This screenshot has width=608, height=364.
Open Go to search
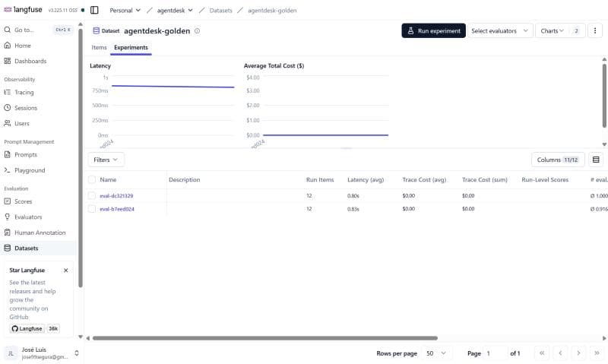[x=37, y=30]
